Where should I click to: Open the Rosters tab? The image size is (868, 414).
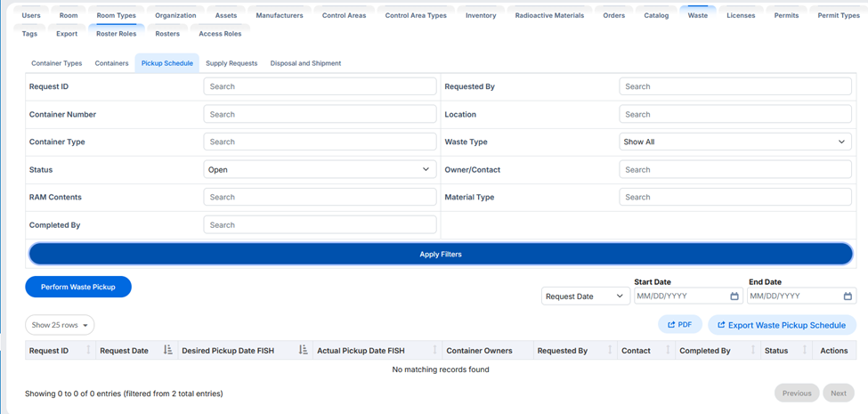click(167, 34)
